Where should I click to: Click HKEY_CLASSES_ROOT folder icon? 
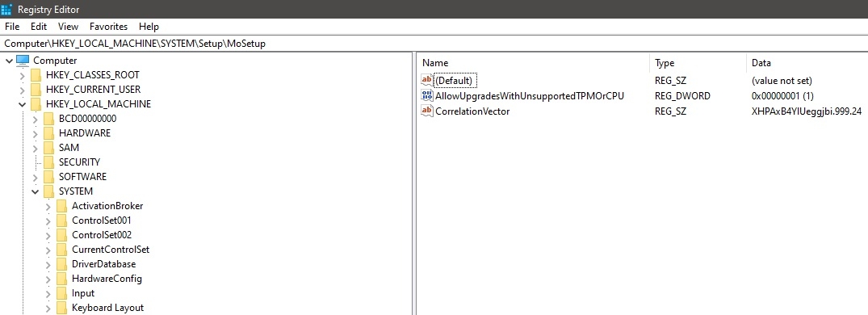pos(36,75)
